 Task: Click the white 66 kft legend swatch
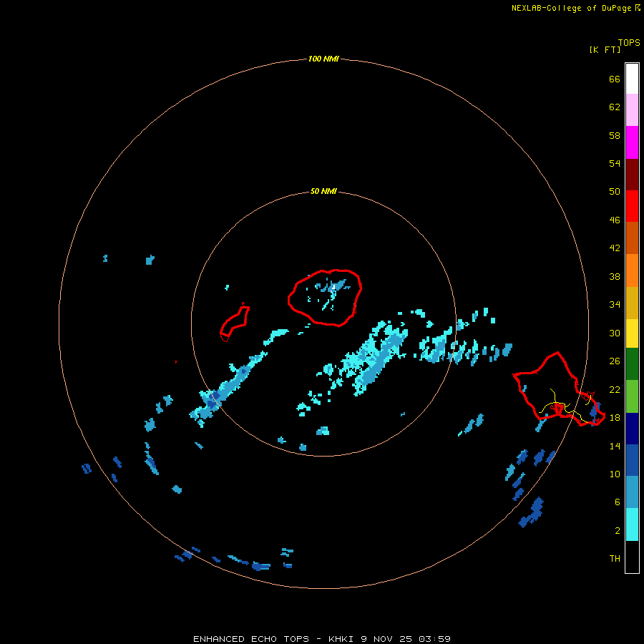point(632,79)
